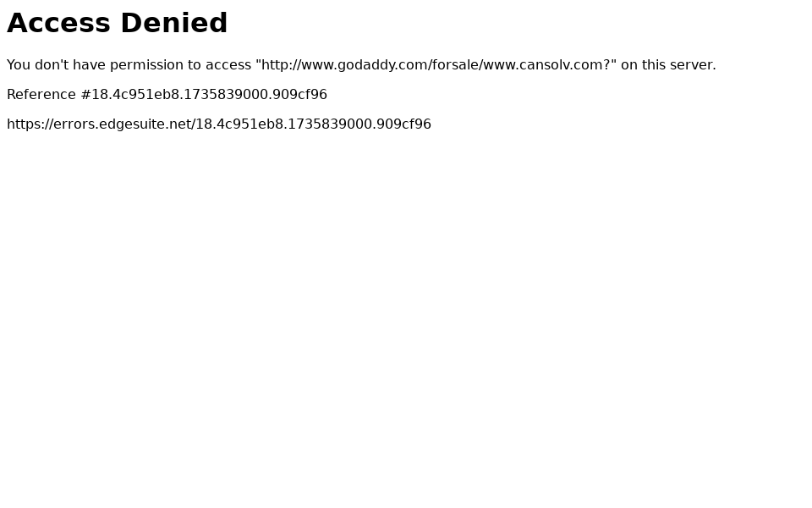Click the "Access Denied" heading
812x508 pixels.
point(117,24)
